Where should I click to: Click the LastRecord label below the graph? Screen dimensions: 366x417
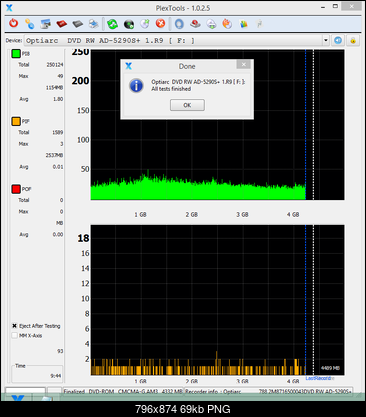[318, 378]
